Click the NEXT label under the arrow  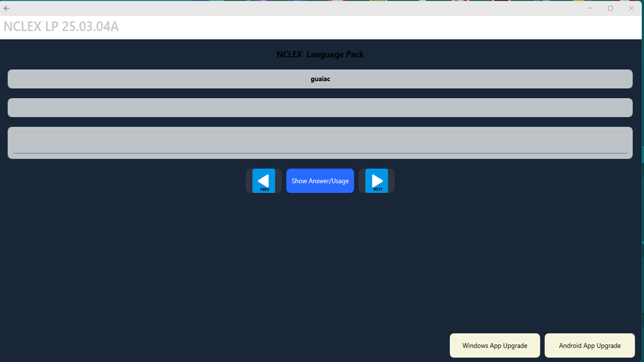click(377, 188)
